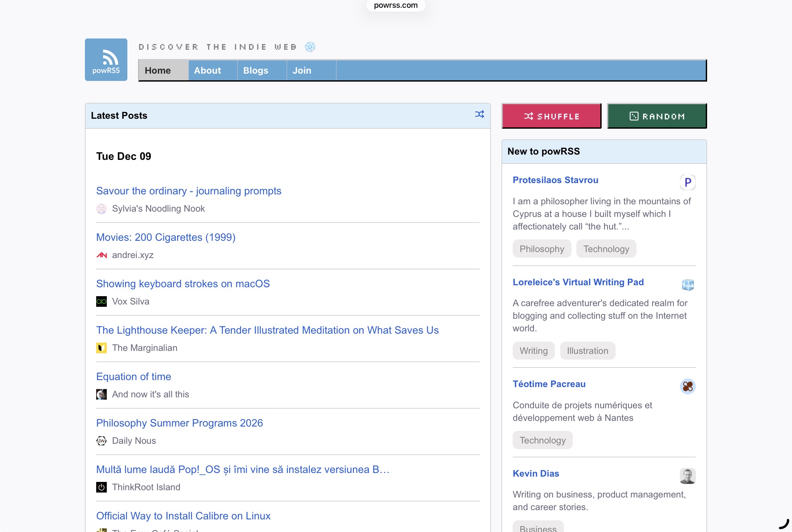Open Savour the ordinary journaling prompts post
This screenshot has width=792, height=532.
189,191
